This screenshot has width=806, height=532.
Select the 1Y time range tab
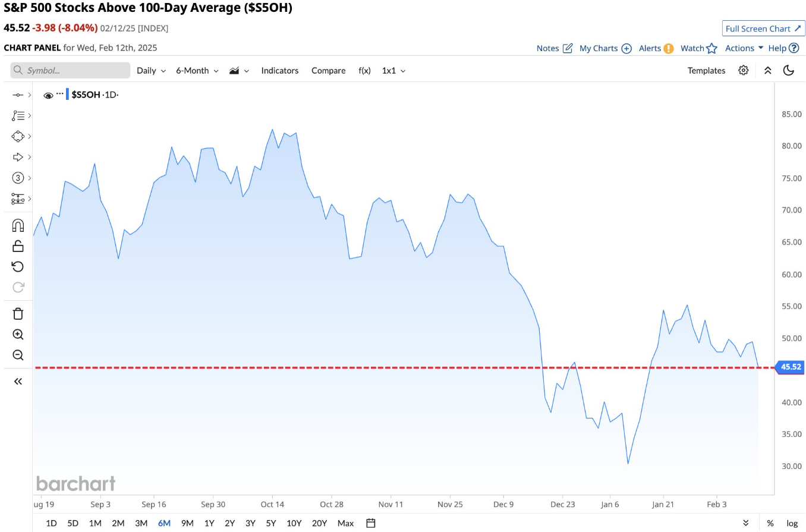(x=209, y=523)
